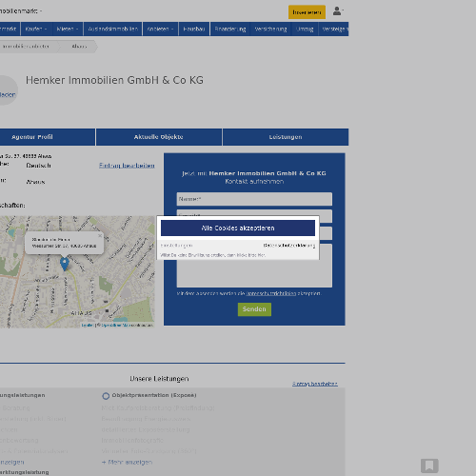Click Hemker Immobilien GmbH & Co KG heading

tap(114, 80)
